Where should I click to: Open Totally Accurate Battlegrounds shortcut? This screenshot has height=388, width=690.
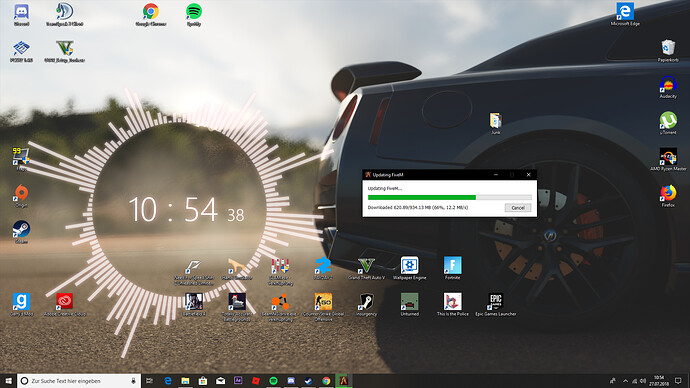(x=237, y=307)
